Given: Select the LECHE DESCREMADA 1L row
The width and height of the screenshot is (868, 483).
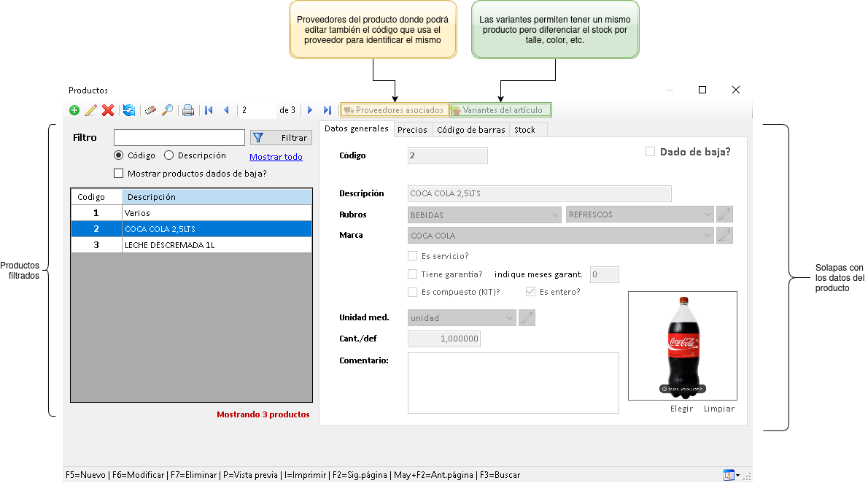Looking at the screenshot, I should [x=191, y=245].
